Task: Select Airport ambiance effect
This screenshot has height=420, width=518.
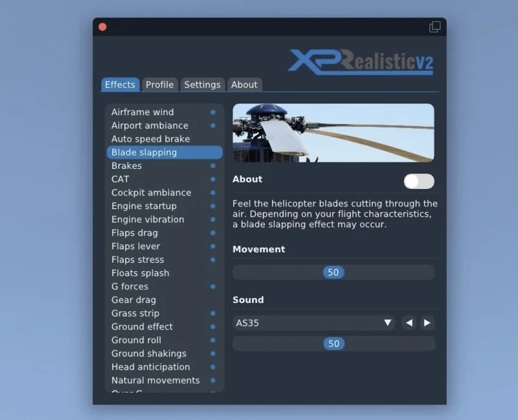Action: [164, 126]
